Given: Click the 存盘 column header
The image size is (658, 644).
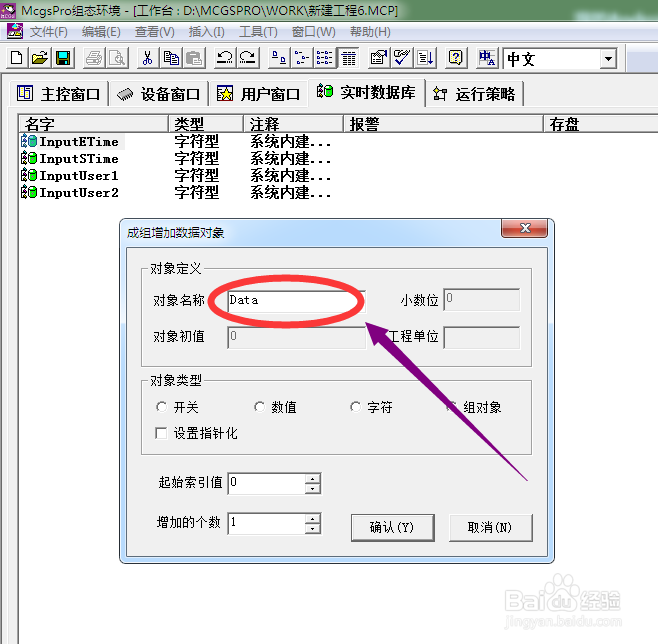Looking at the screenshot, I should [x=601, y=124].
